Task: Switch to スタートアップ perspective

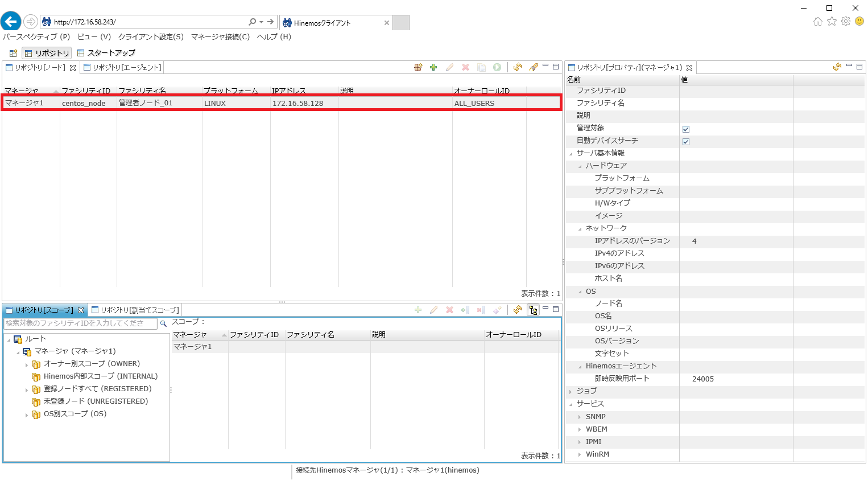Action: click(x=106, y=53)
